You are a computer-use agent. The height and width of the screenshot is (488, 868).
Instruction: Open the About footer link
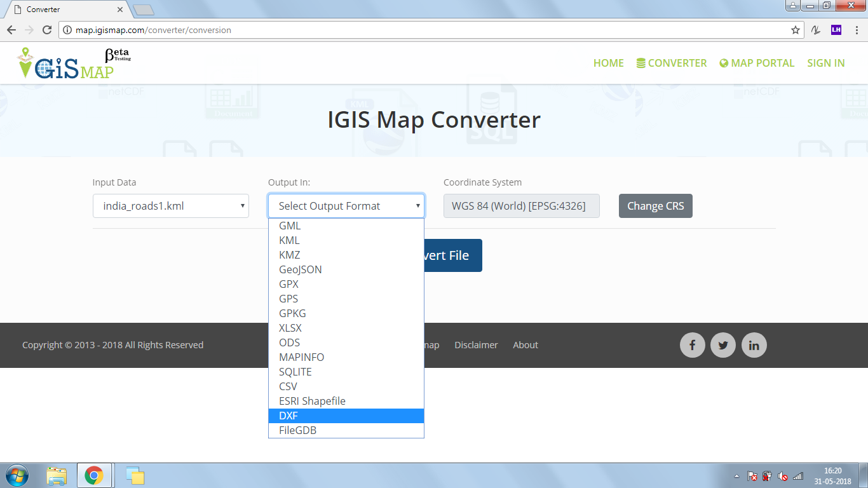526,345
